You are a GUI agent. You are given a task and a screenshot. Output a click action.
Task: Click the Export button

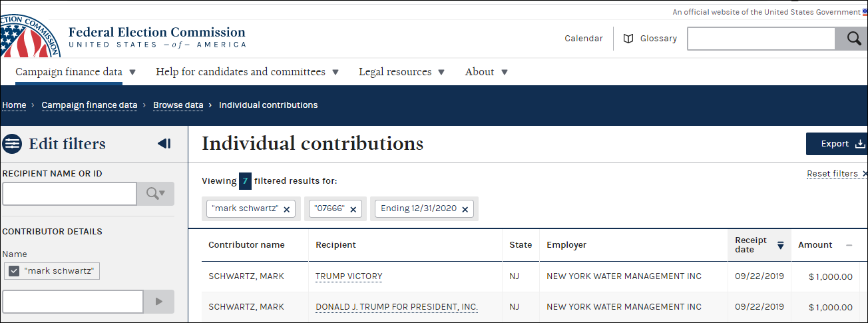click(837, 144)
